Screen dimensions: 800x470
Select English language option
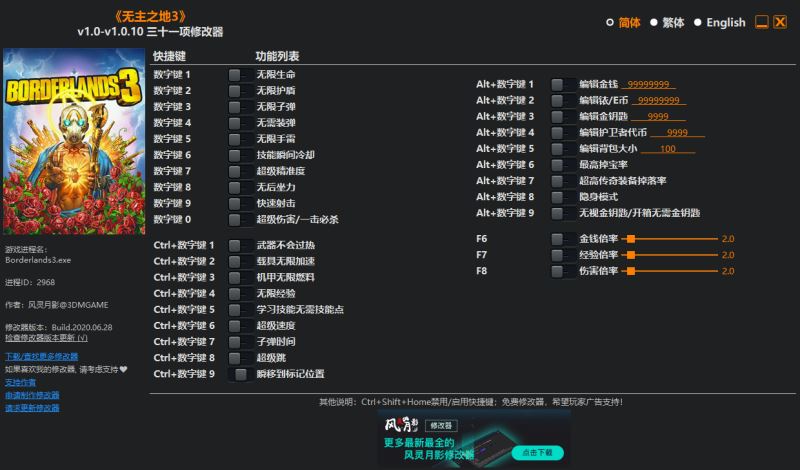[720, 22]
